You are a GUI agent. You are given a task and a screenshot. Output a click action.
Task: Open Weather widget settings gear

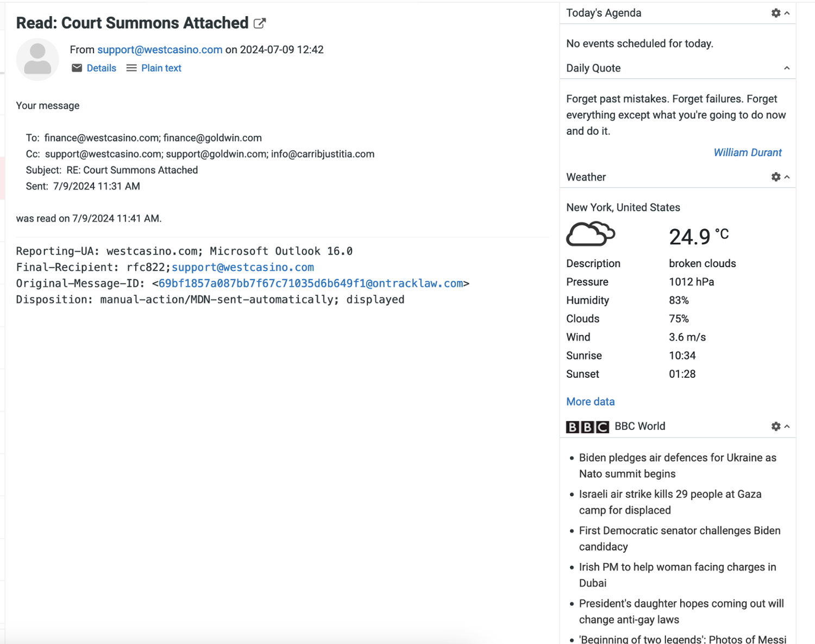[776, 177]
